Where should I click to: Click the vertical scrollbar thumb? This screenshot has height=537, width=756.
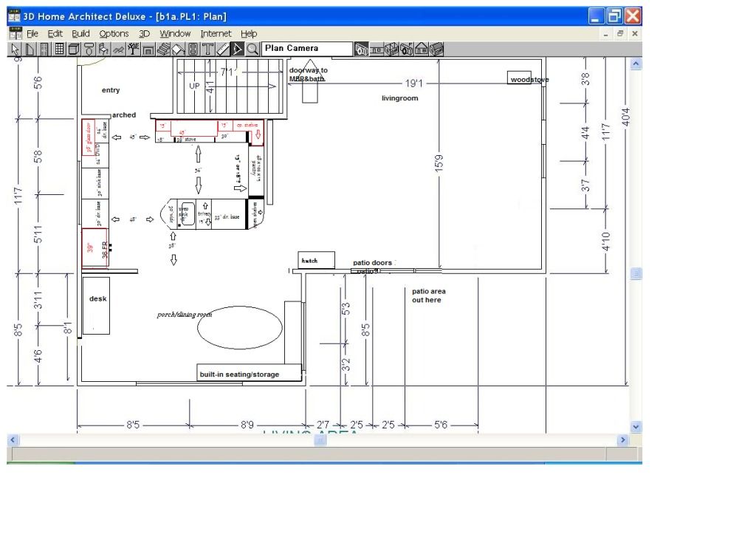[x=636, y=273]
